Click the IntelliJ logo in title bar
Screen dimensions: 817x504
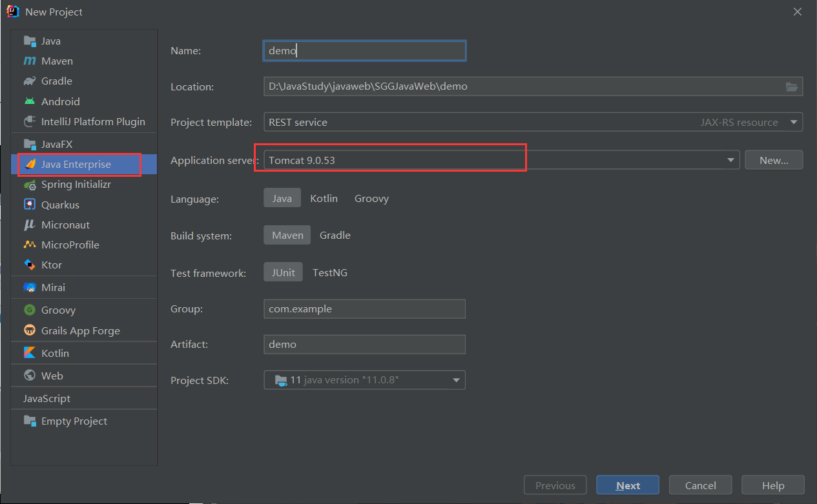[x=13, y=12]
